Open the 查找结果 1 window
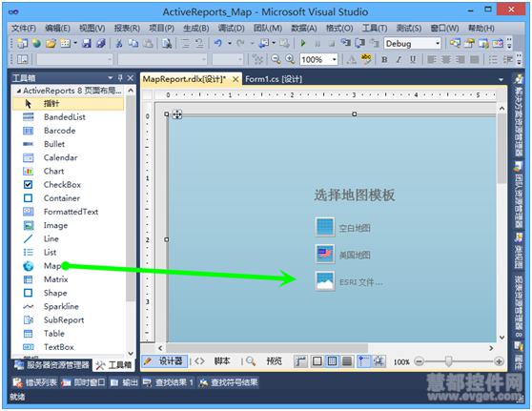This screenshot has width=532, height=411. [x=168, y=382]
